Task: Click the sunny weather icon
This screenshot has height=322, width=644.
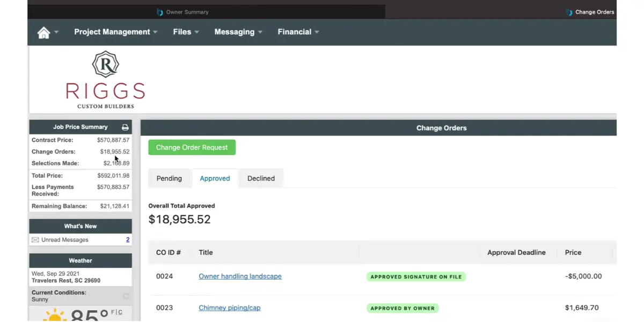Action: coord(54,316)
